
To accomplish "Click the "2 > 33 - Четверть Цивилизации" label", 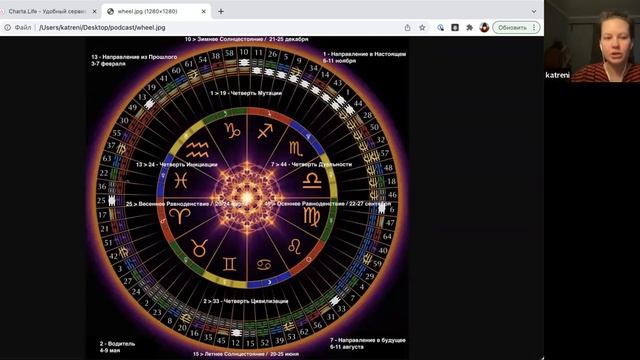I will 246,301.
